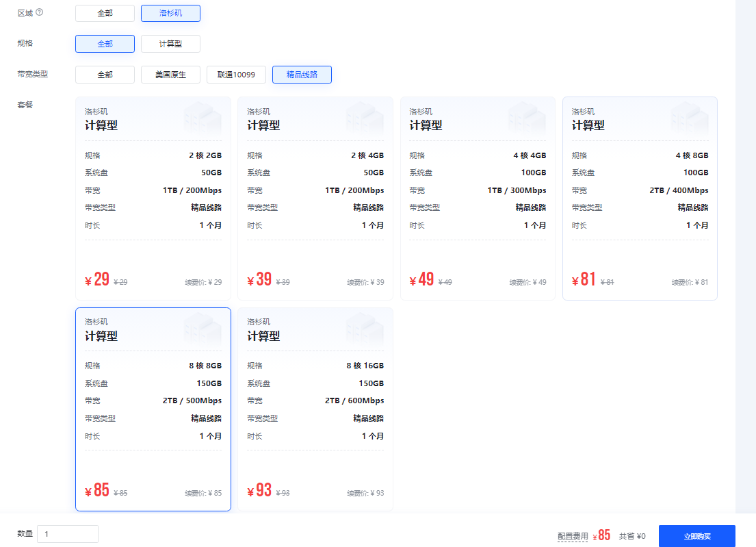Image resolution: width=756 pixels, height=547 pixels.
Task: Click server icon on the ¥81 plan card
Action: pyautogui.click(x=690, y=118)
